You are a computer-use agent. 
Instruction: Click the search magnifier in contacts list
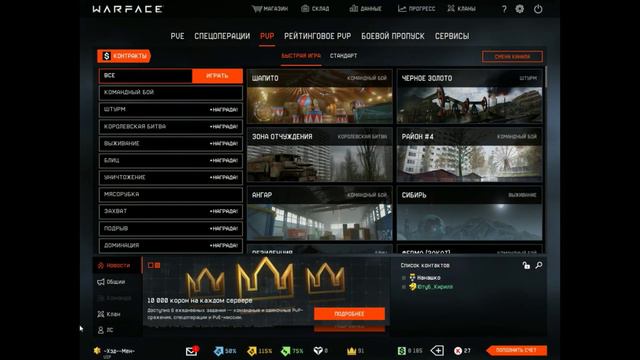pos(539,265)
